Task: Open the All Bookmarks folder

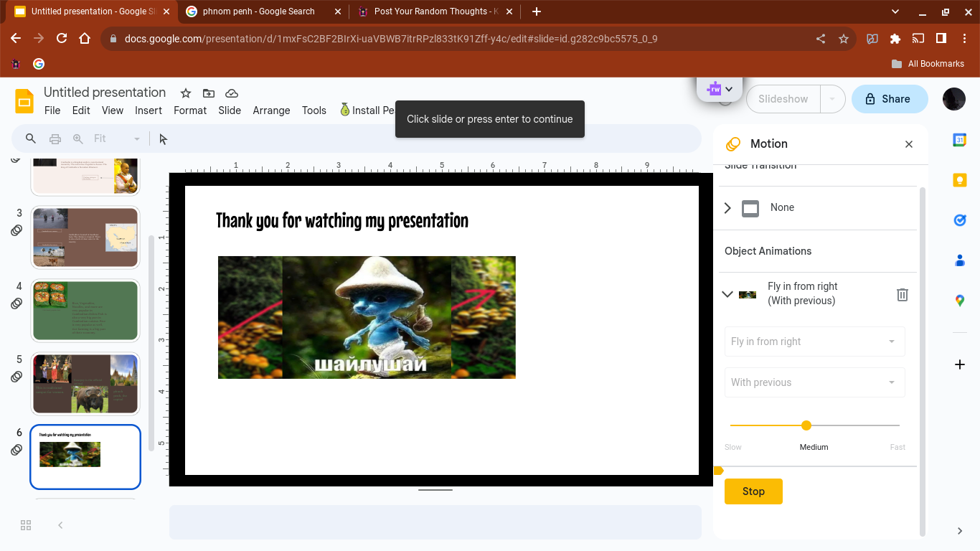Action: 928,64
